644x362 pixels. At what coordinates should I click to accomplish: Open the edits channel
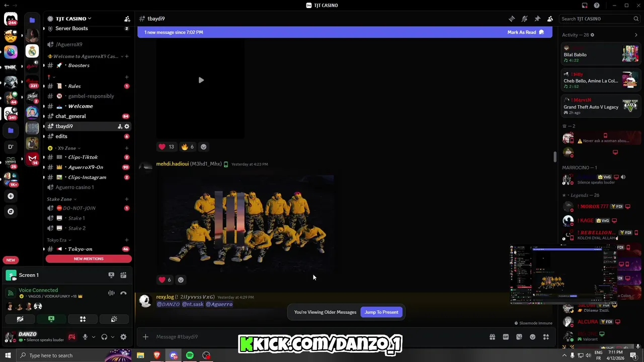tap(88, 136)
